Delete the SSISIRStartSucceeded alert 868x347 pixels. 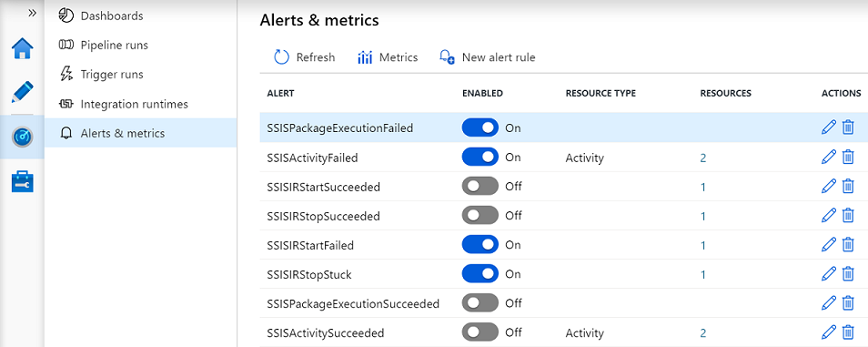tap(847, 186)
